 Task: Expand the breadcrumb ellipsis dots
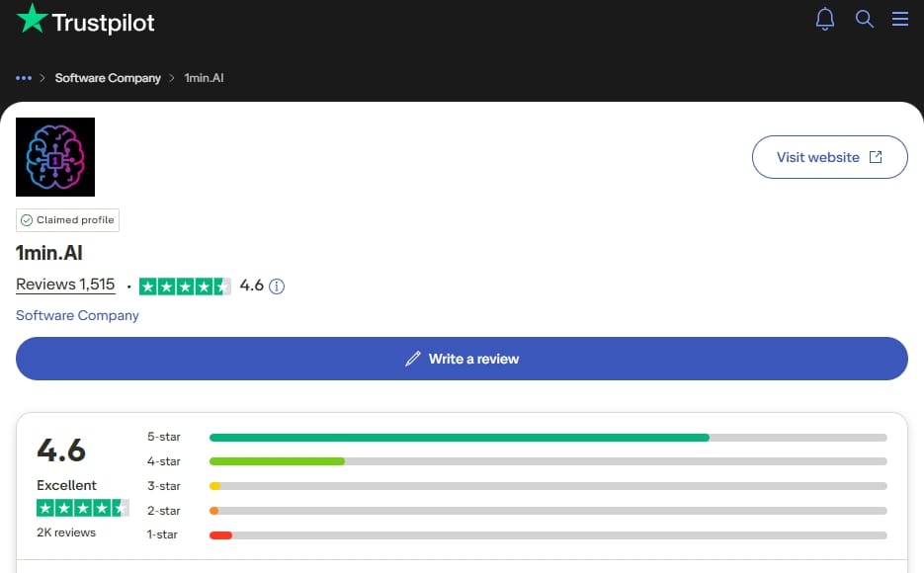(24, 78)
